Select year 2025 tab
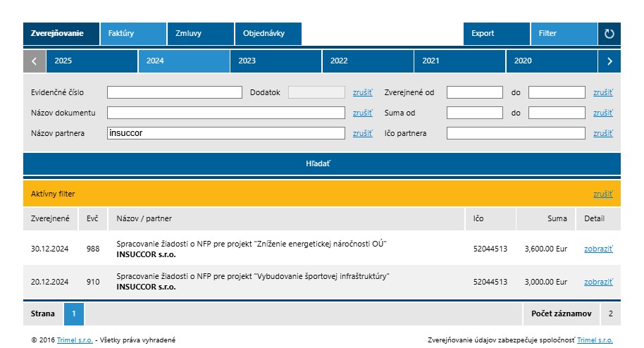Viewport: 644px width, 348px height. click(x=92, y=61)
